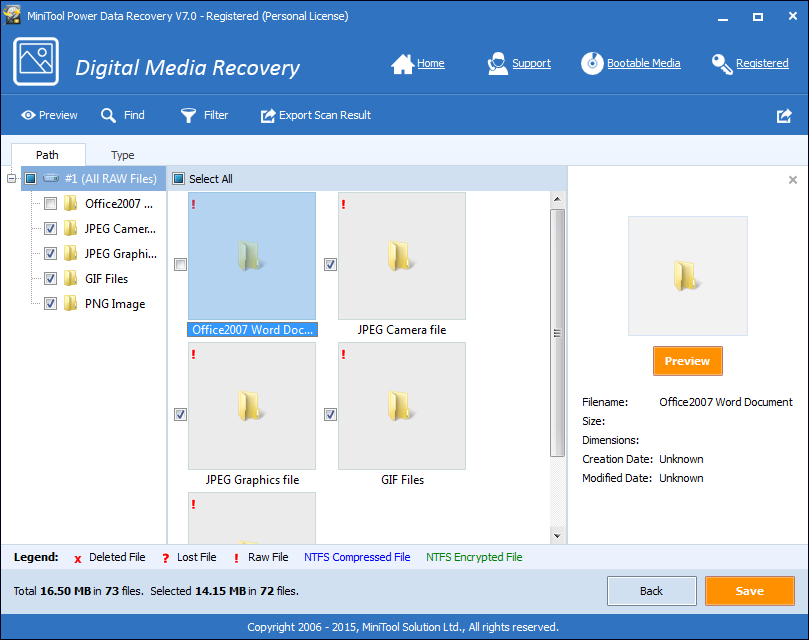This screenshot has height=640, width=809.
Task: Click the 'Raw File' legend entry
Action: pyautogui.click(x=268, y=557)
